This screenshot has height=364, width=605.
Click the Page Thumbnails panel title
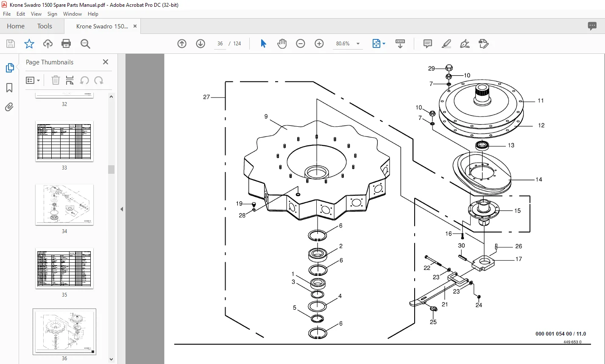click(x=50, y=62)
